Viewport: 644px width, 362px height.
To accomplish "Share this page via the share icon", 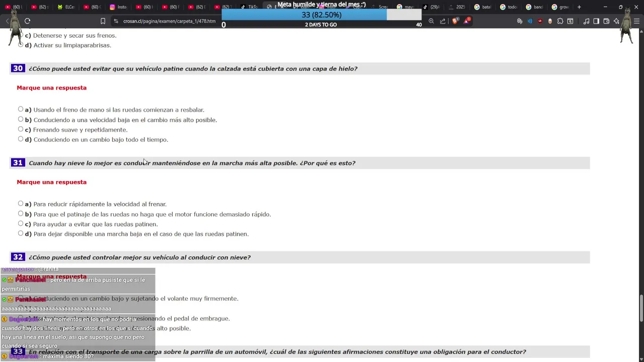I will pos(443,21).
